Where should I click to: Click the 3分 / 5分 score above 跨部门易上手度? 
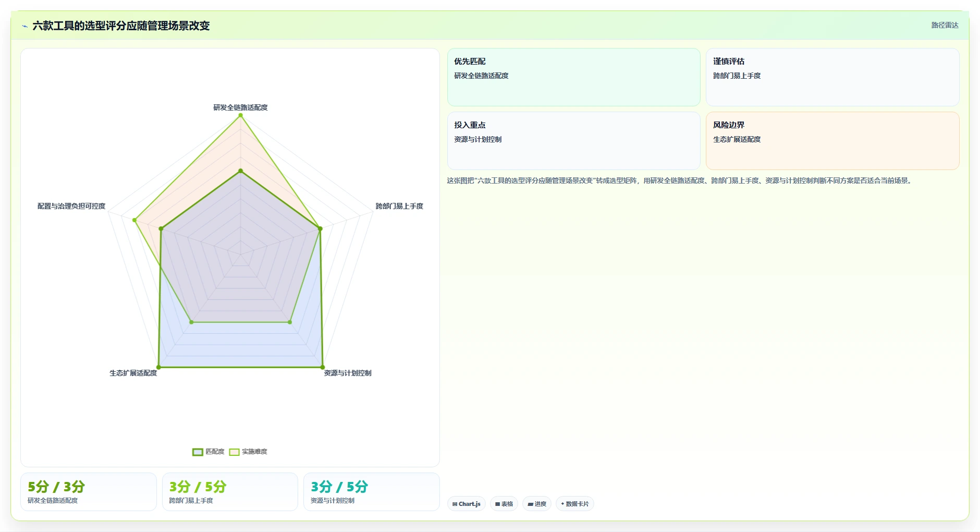coord(198,487)
